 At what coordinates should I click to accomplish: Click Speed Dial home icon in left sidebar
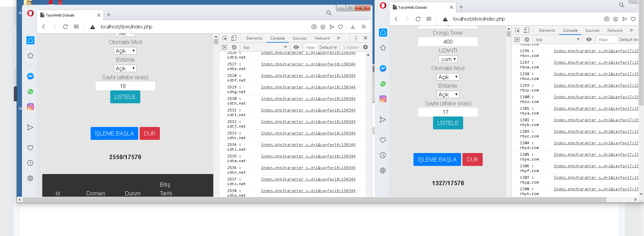pos(30,40)
